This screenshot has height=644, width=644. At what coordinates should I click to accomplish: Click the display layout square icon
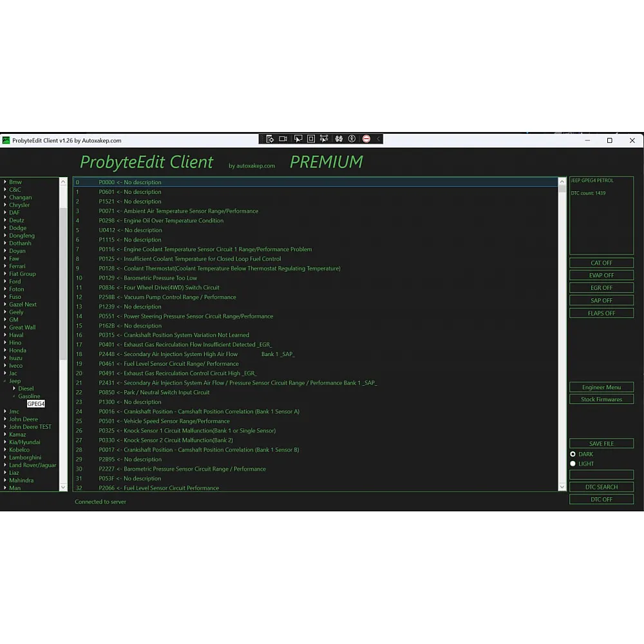pos(311,138)
